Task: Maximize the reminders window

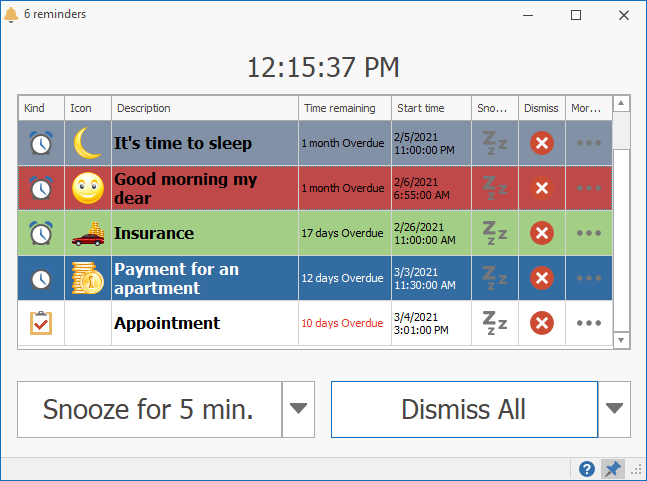Action: point(576,15)
